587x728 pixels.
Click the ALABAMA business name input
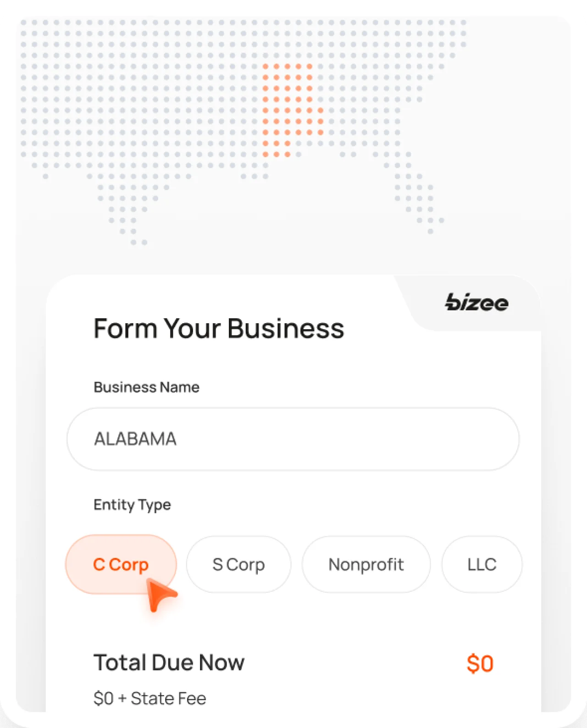(293, 439)
